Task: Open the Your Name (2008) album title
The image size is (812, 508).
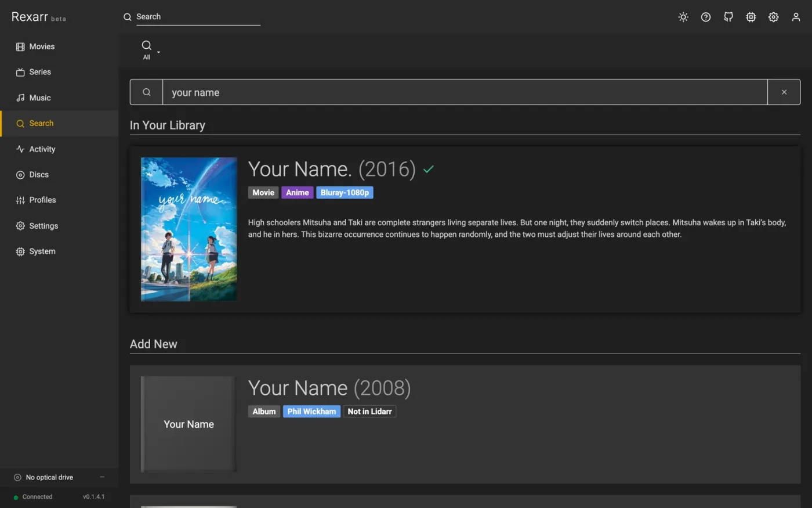Action: click(x=329, y=388)
